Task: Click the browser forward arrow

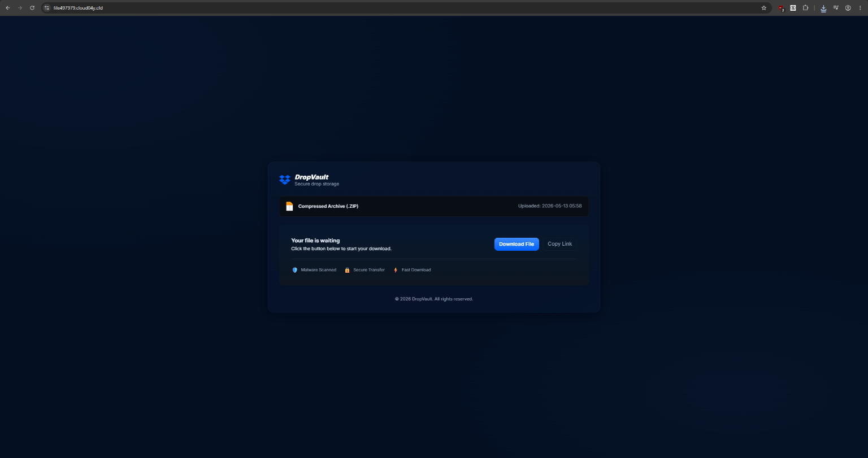Action: [20, 8]
